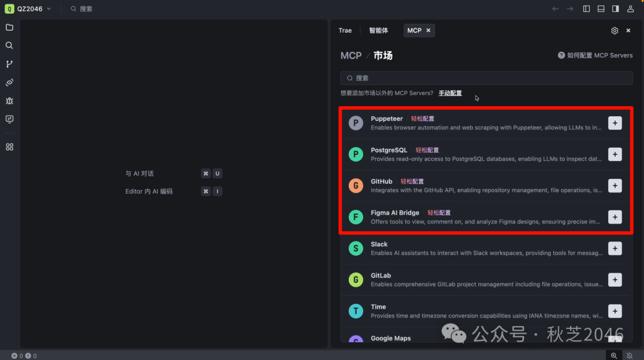This screenshot has width=644, height=360.
Task: Add the Puppeteer MCP server
Action: 615,123
